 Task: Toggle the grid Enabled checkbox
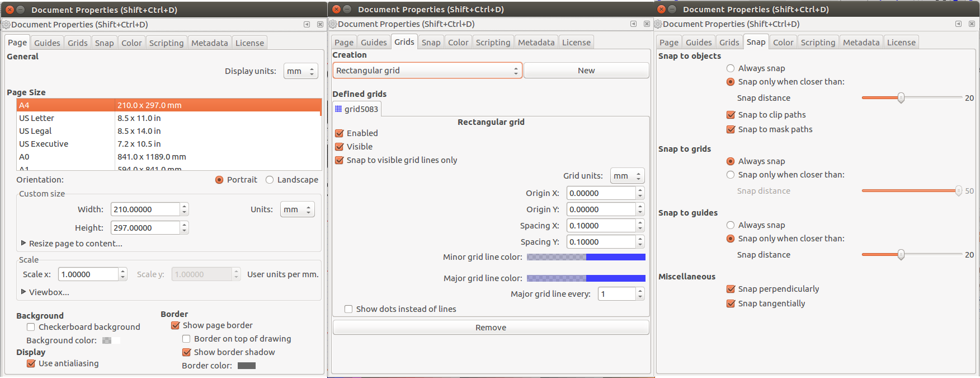339,133
